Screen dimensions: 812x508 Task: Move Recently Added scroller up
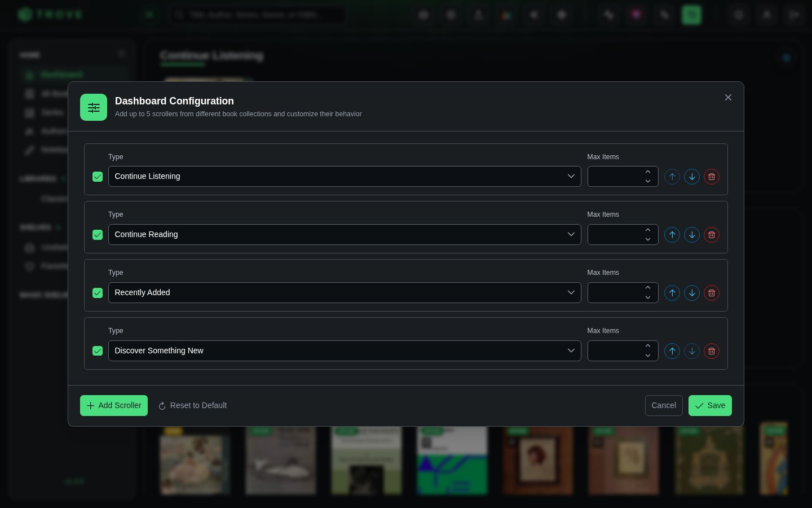click(x=672, y=293)
